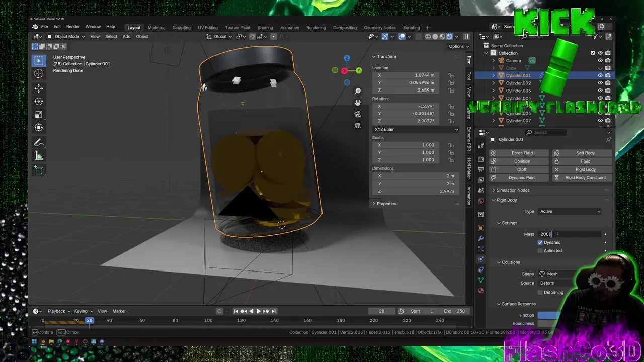Uncheck the Dynamic checkbox

click(x=540, y=242)
